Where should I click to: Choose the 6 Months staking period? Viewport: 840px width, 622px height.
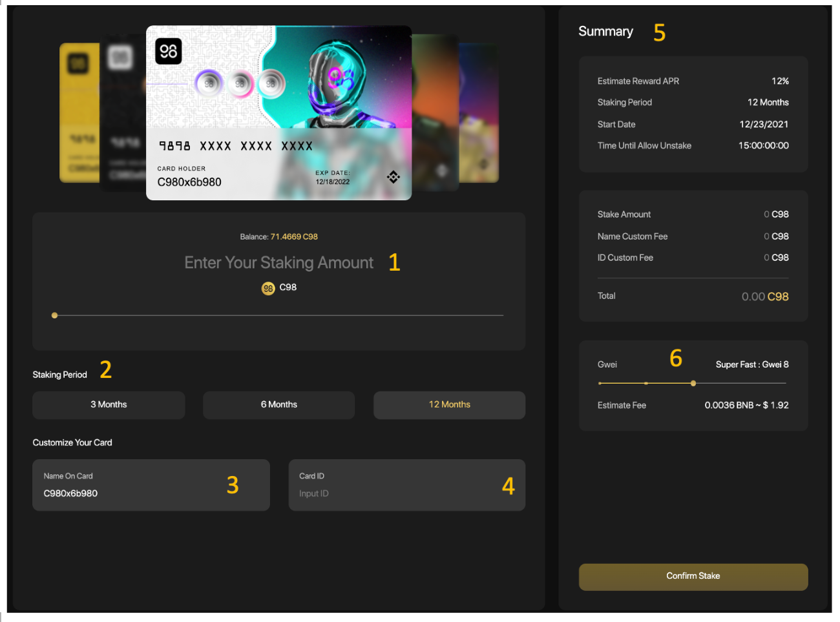278,405
